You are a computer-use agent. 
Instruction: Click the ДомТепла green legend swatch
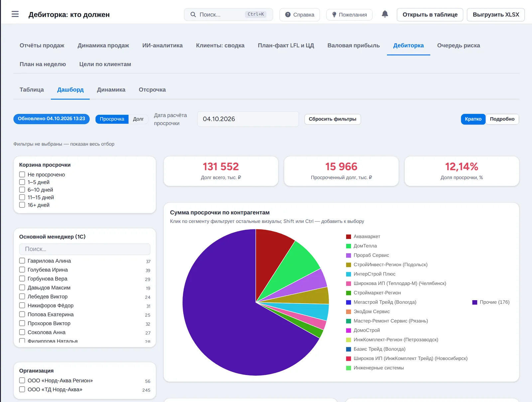tap(348, 246)
